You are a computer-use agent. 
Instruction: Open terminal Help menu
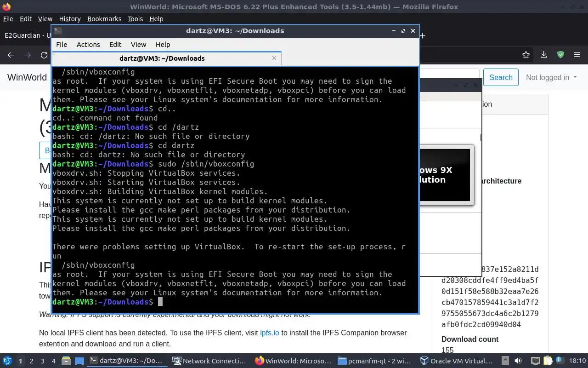click(x=163, y=45)
